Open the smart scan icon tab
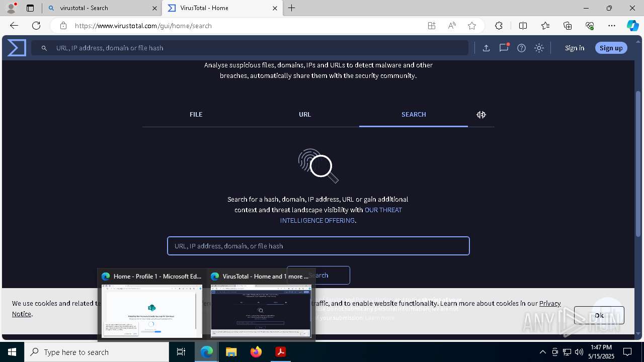 coord(481,115)
